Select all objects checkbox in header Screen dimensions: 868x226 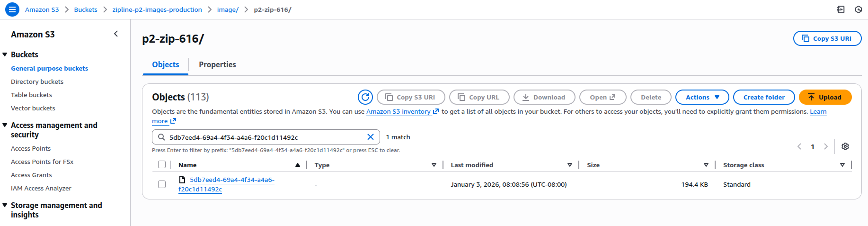click(x=162, y=164)
